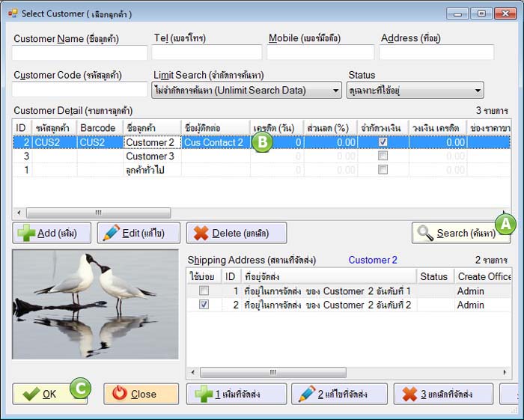The width and height of the screenshot is (524, 420).
Task: Click the add shipping address plus icon
Action: coord(204,394)
